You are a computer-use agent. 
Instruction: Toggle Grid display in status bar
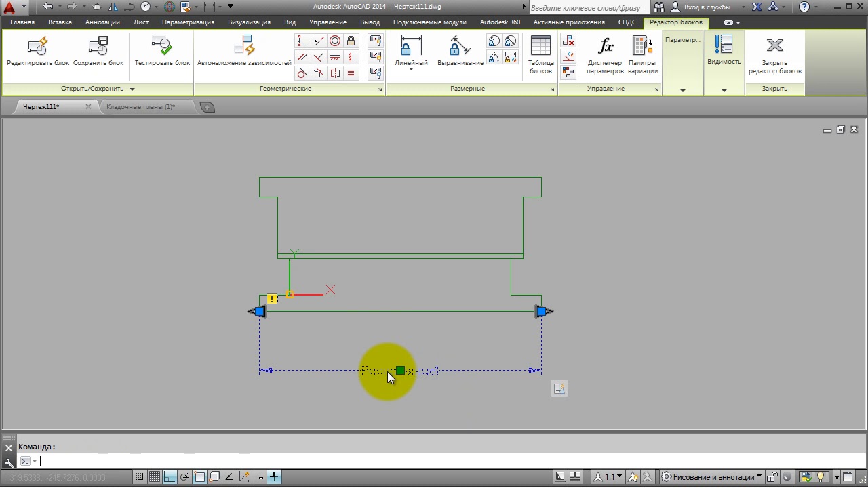pyautogui.click(x=154, y=477)
